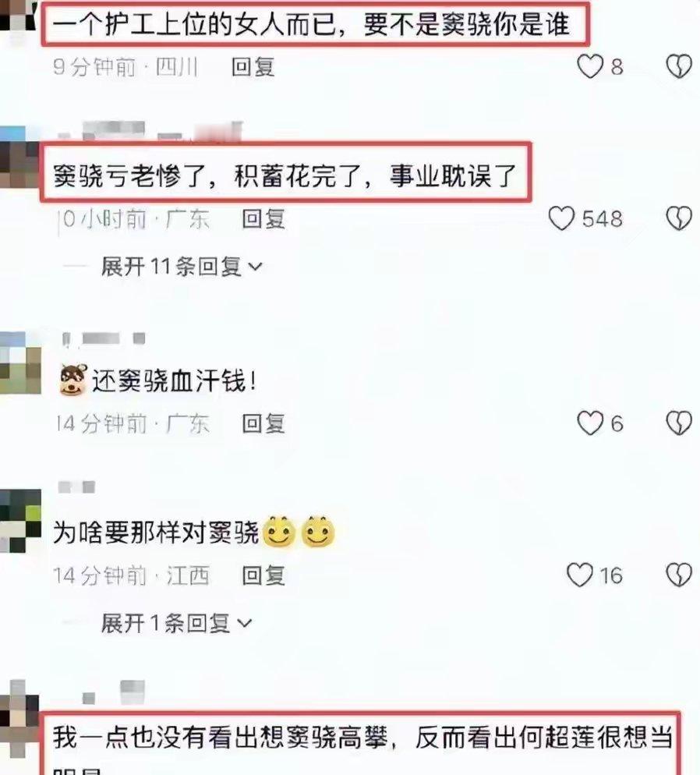700x775 pixels.
Task: Expand 展开11条回复 replies
Action: [x=182, y=267]
